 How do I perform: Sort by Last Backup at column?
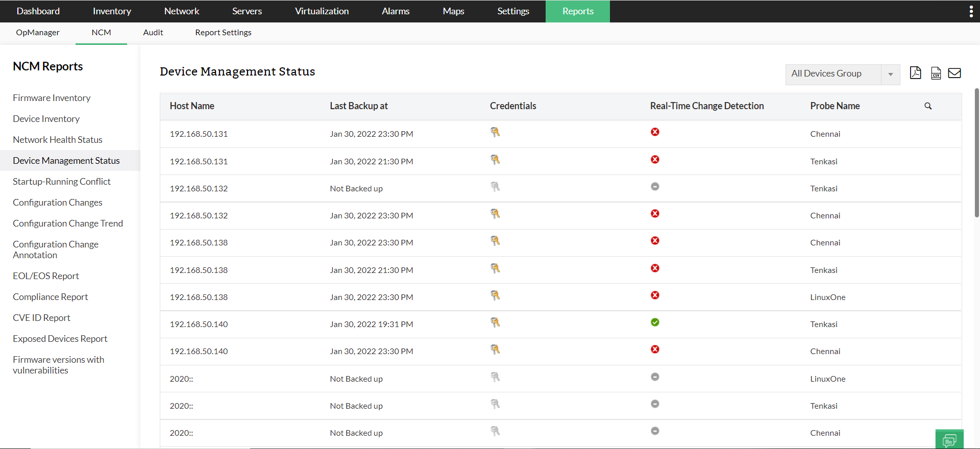click(x=359, y=106)
